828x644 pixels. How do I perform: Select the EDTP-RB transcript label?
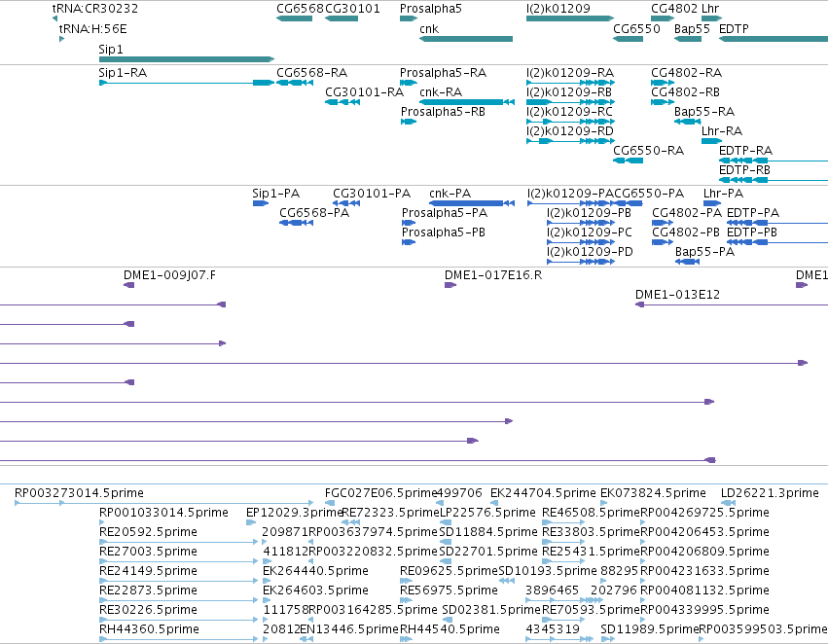tap(744, 170)
